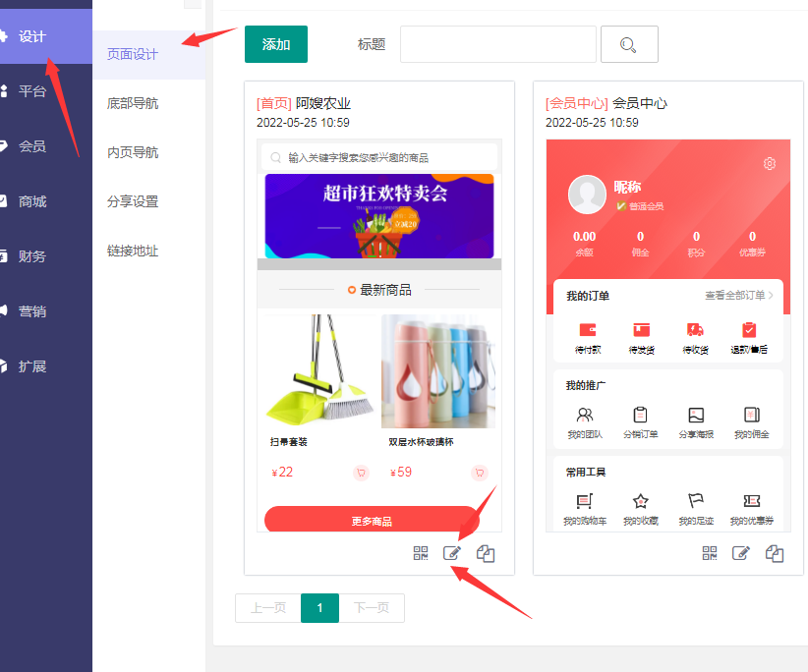The image size is (808, 672).
Task: Click the edit icon under 阿嫂农业 page card
Action: click(x=452, y=553)
